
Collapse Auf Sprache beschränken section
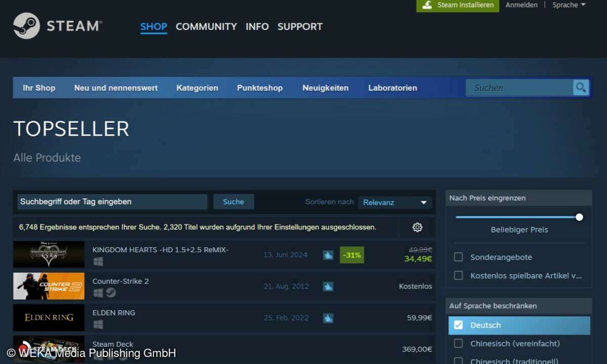click(x=518, y=306)
